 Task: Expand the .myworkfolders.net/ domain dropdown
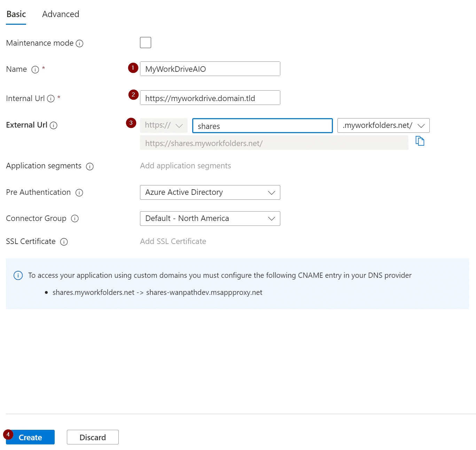point(383,125)
